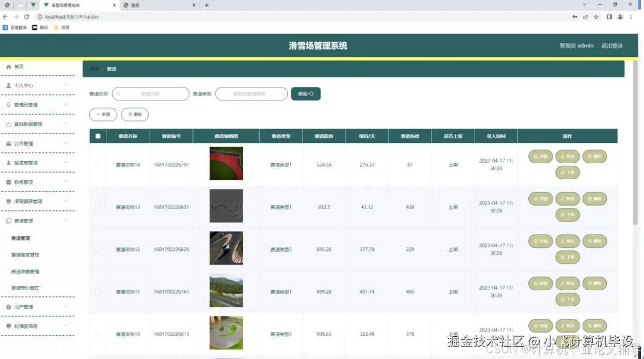The width and height of the screenshot is (644, 359).
Task: Click the batch 删除 button above the table
Action: (135, 114)
